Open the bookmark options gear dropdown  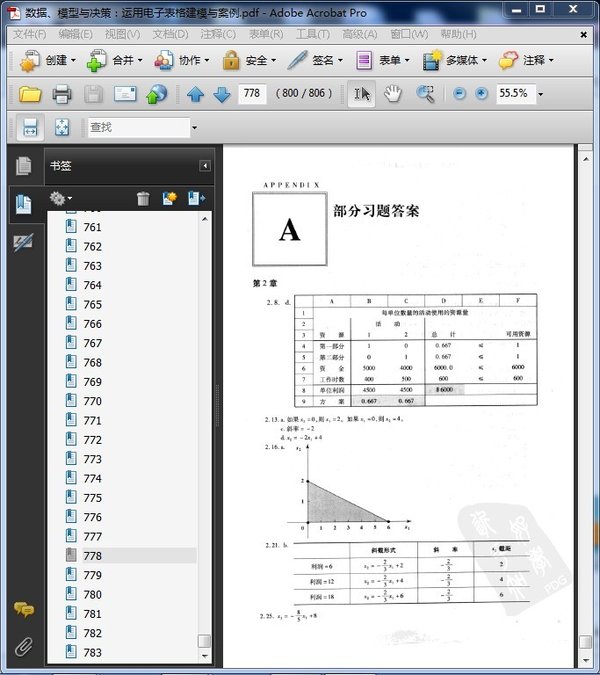tap(61, 199)
